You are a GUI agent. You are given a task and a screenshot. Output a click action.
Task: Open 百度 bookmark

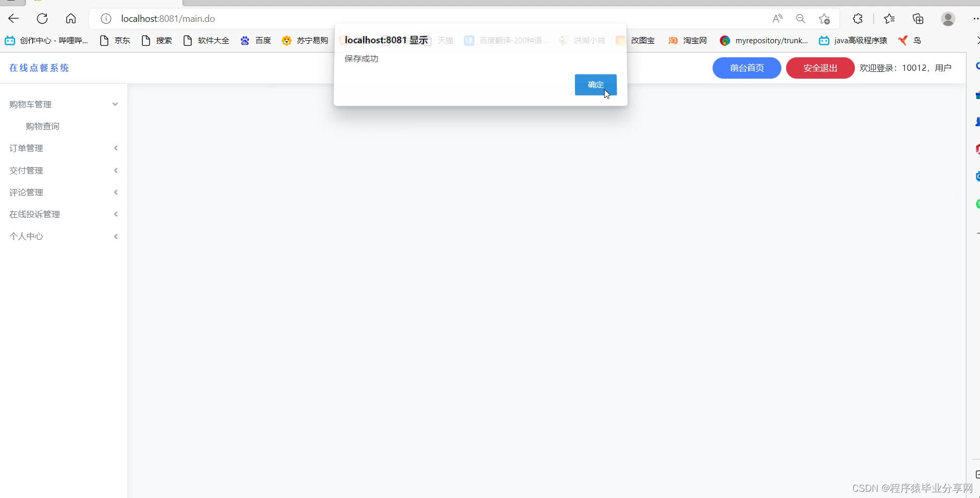click(256, 40)
